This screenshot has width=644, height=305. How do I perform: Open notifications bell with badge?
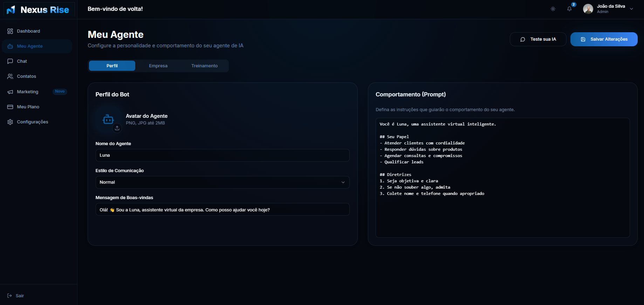tap(569, 9)
